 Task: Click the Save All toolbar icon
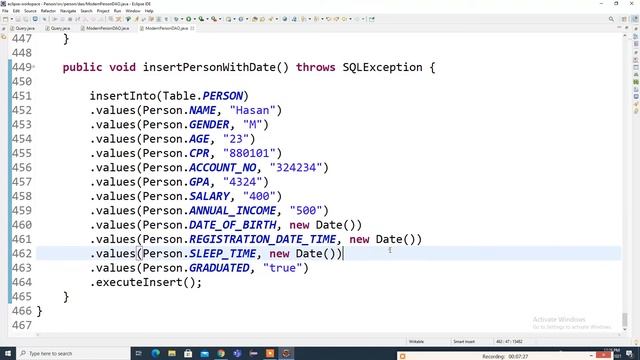[x=25, y=19]
